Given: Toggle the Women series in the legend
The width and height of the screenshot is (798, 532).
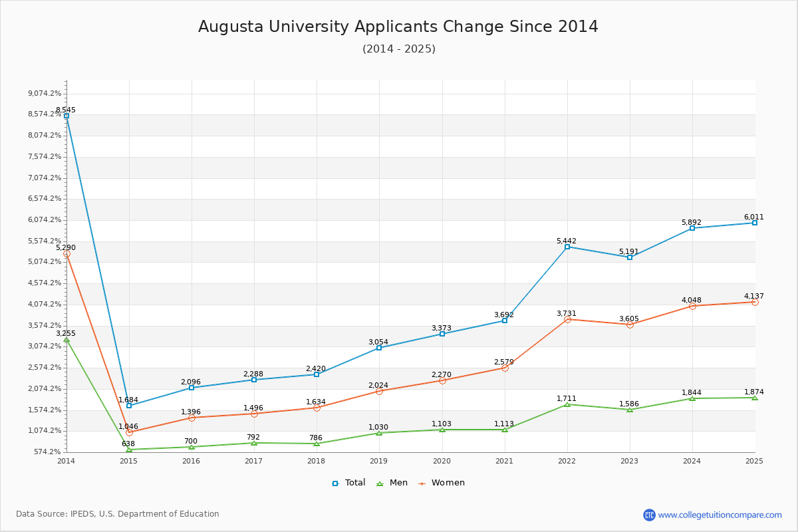Looking at the screenshot, I should (442, 483).
